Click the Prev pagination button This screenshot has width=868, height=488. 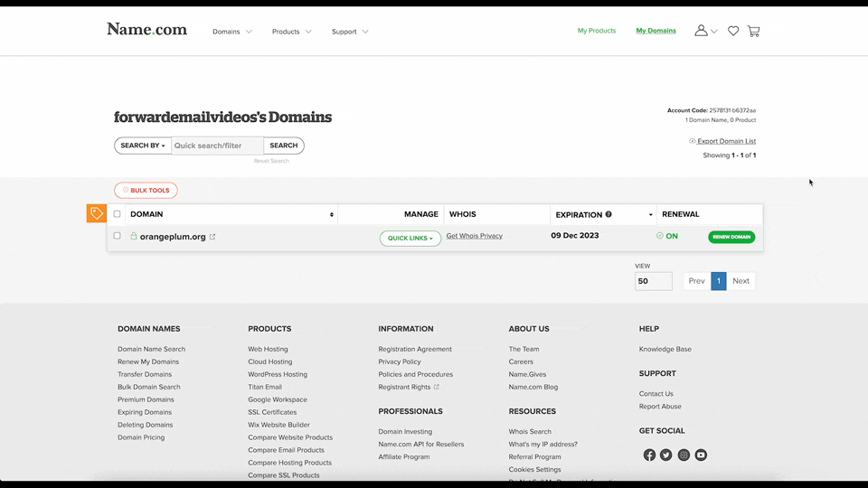696,281
